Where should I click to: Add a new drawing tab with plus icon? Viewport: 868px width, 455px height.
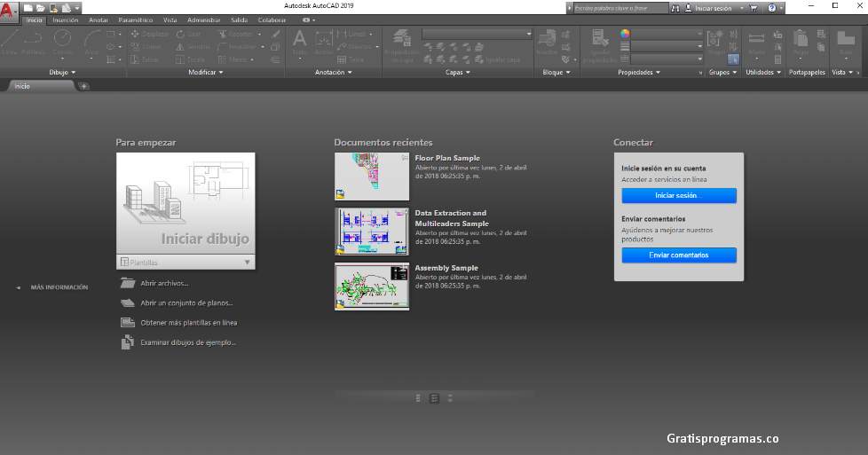83,86
